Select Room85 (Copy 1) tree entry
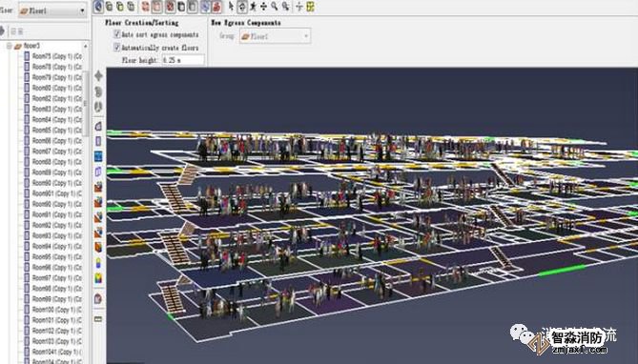 tap(56, 131)
